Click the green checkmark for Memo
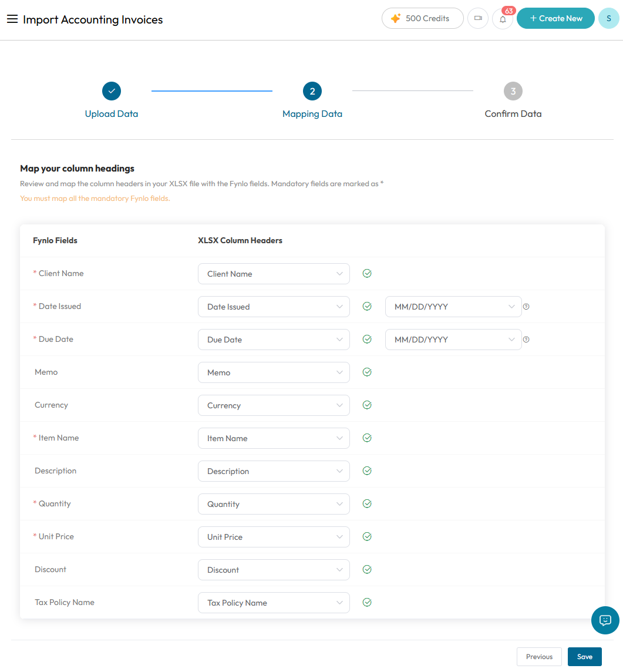 pos(367,372)
